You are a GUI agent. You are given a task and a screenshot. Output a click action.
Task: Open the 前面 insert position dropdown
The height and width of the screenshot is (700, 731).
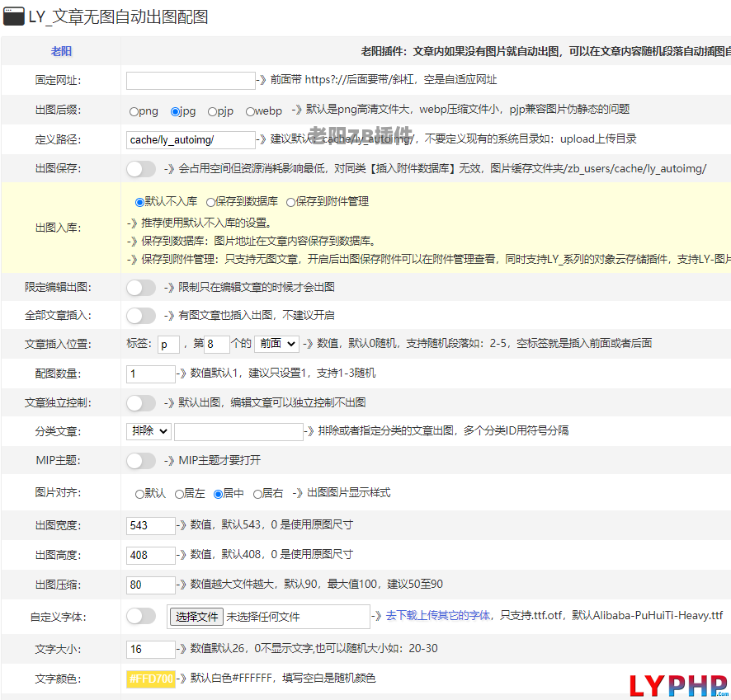(277, 344)
